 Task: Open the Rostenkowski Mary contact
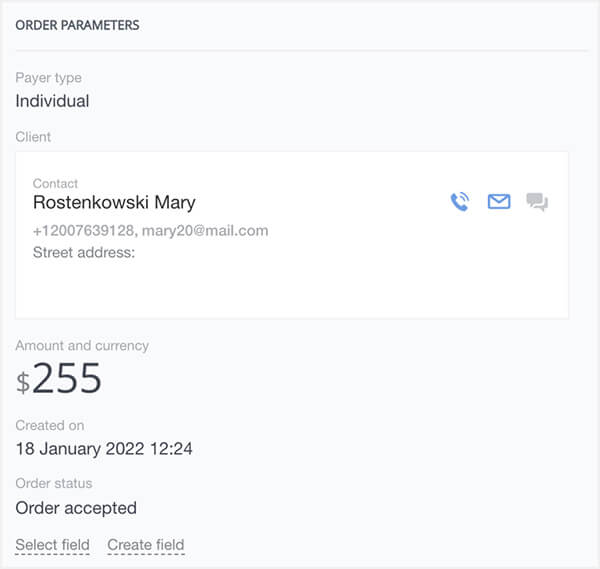[114, 202]
